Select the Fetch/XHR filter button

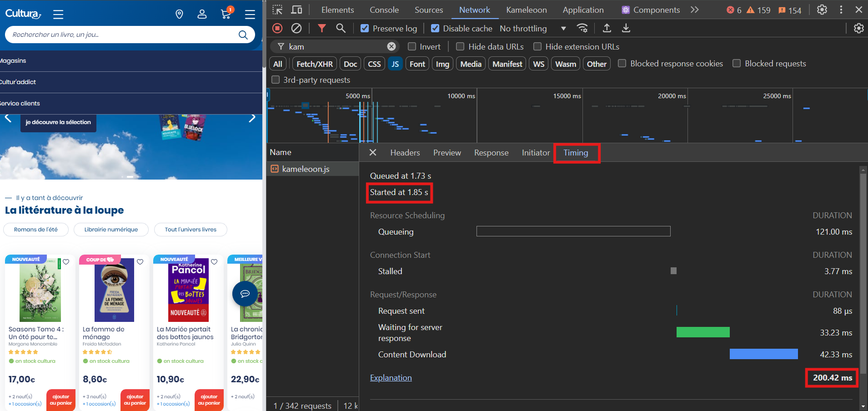point(314,64)
